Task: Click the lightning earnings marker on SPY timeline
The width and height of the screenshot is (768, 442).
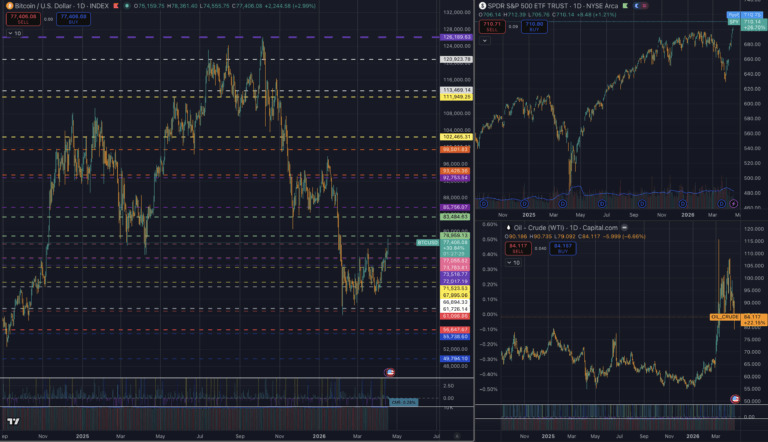Action: coord(733,204)
